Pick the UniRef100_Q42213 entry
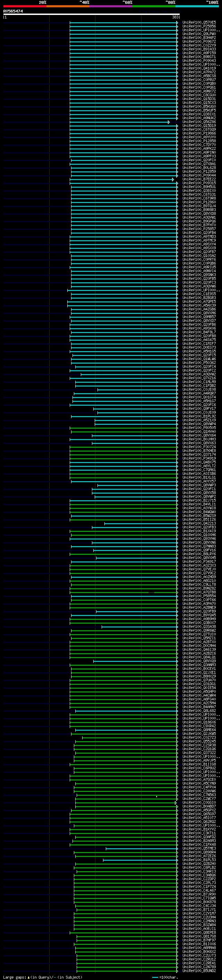 199,523
